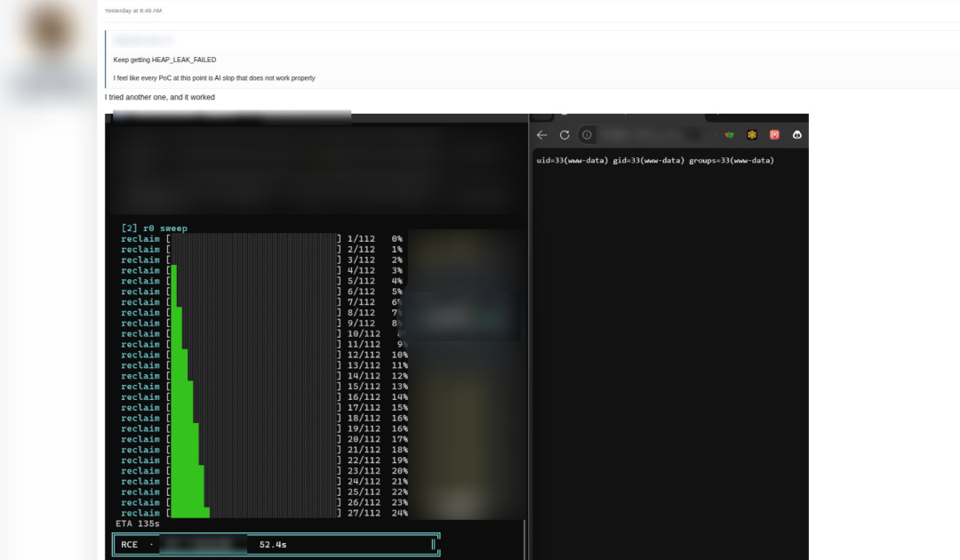Select the quoted line "Keep getting HEAP_LEAK_FAILED"
This screenshot has height=560, width=960.
coord(164,60)
